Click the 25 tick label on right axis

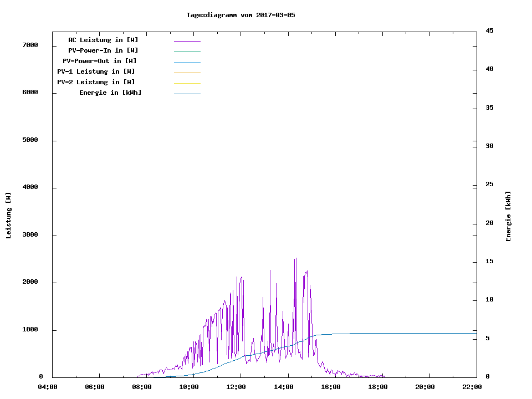[489, 184]
